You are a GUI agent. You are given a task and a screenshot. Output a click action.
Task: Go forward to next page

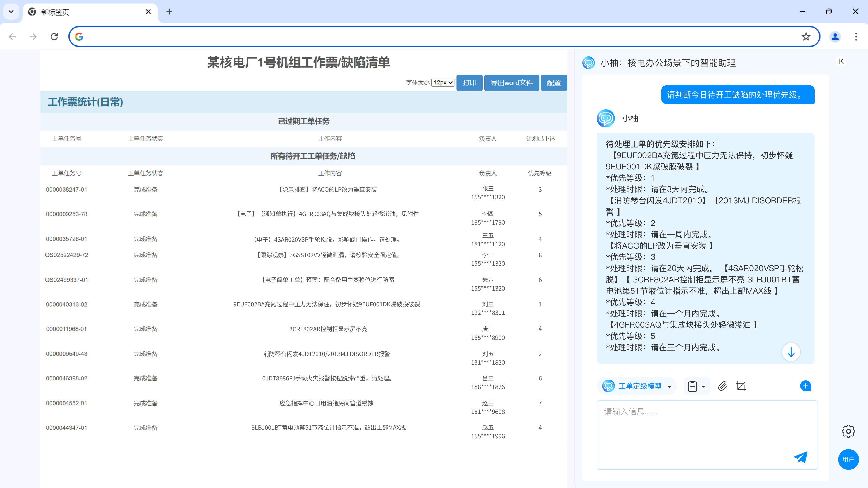click(33, 36)
